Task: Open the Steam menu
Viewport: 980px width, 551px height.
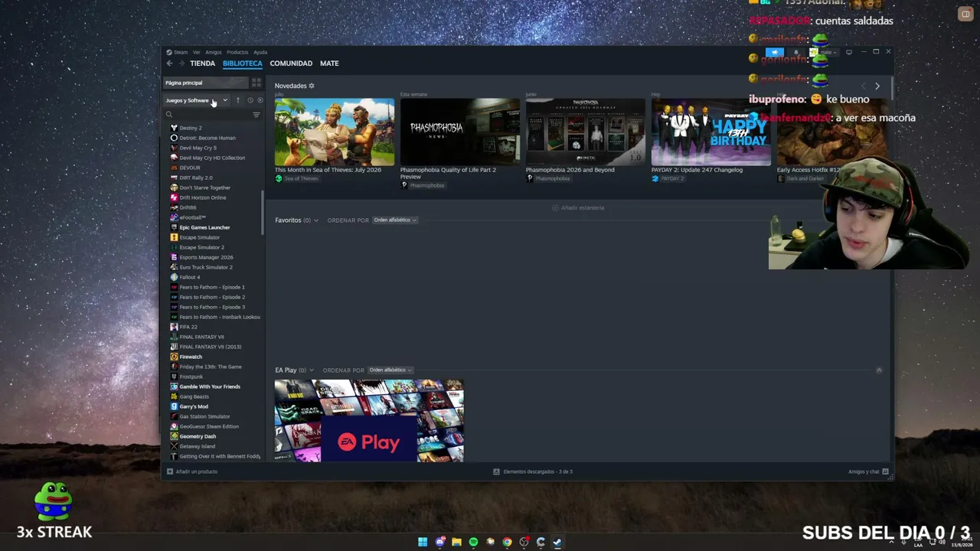Action: (181, 52)
